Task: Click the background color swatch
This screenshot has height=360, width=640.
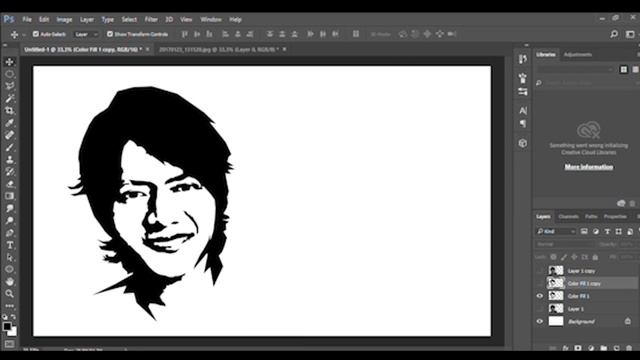Action: click(x=14, y=332)
